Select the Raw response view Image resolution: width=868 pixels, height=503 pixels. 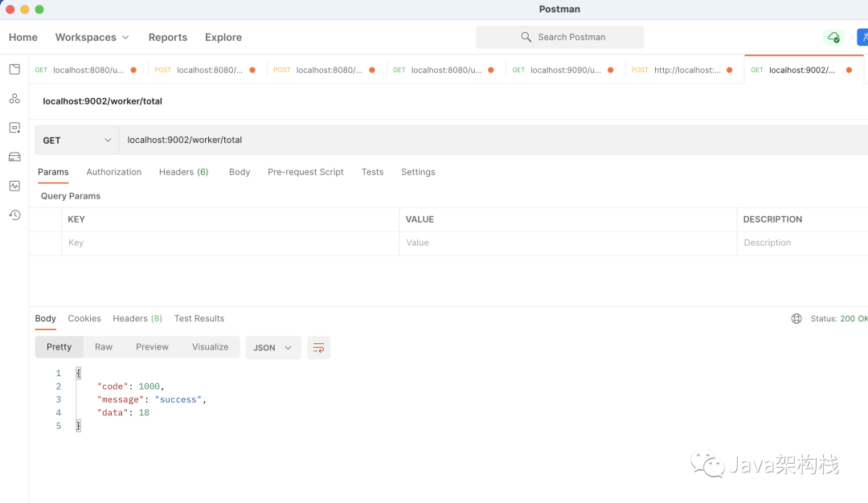coord(104,347)
